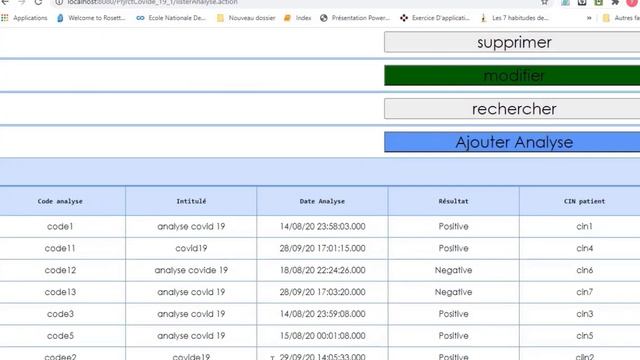Open the Nouveau dossier bookmark folder
Viewport: 640px width, 360px height.
pyautogui.click(x=246, y=18)
